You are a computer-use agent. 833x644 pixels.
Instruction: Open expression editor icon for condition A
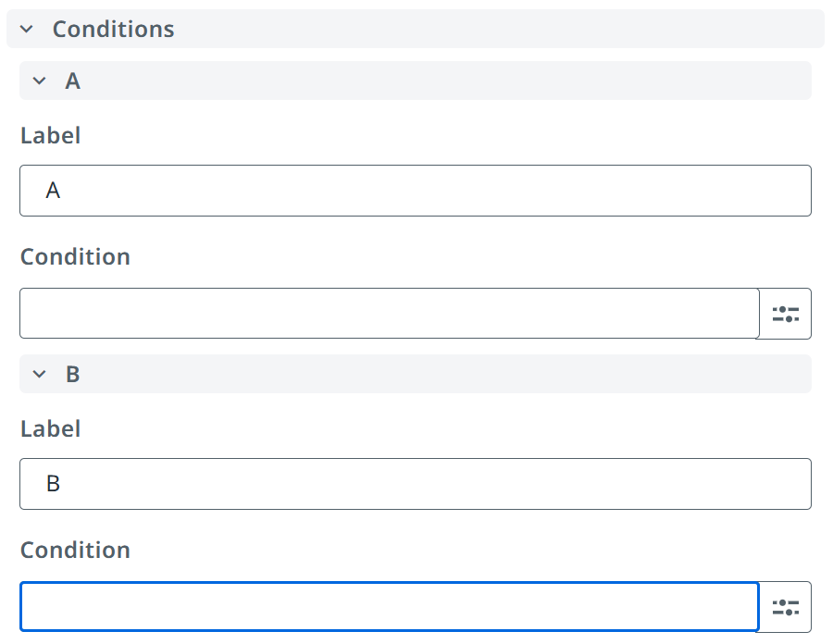click(x=785, y=314)
